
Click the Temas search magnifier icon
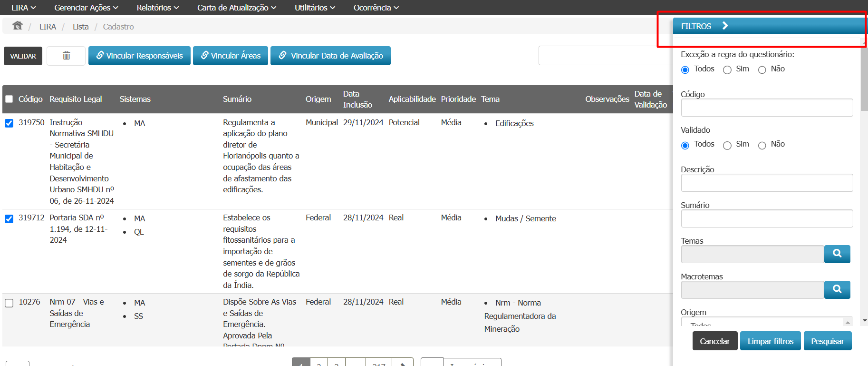837,254
